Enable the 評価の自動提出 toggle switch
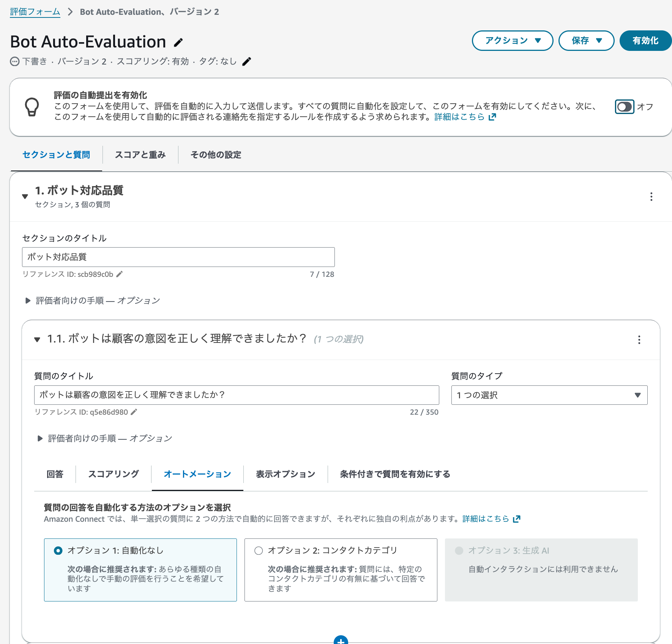This screenshot has width=672, height=644. (625, 107)
